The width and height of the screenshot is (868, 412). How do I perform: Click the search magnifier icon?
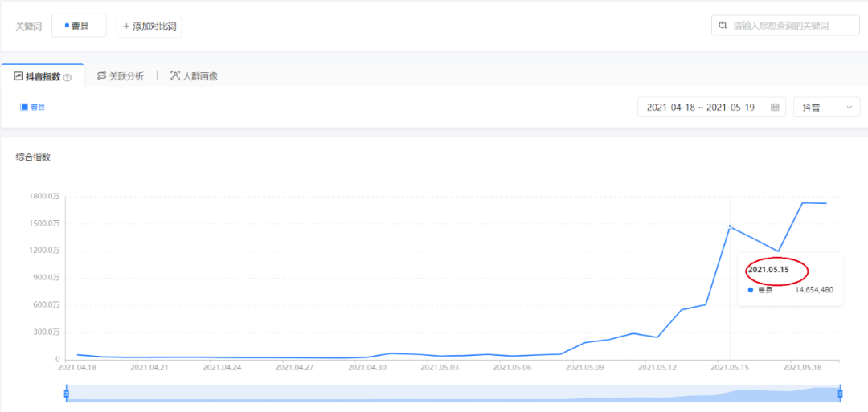pyautogui.click(x=723, y=26)
